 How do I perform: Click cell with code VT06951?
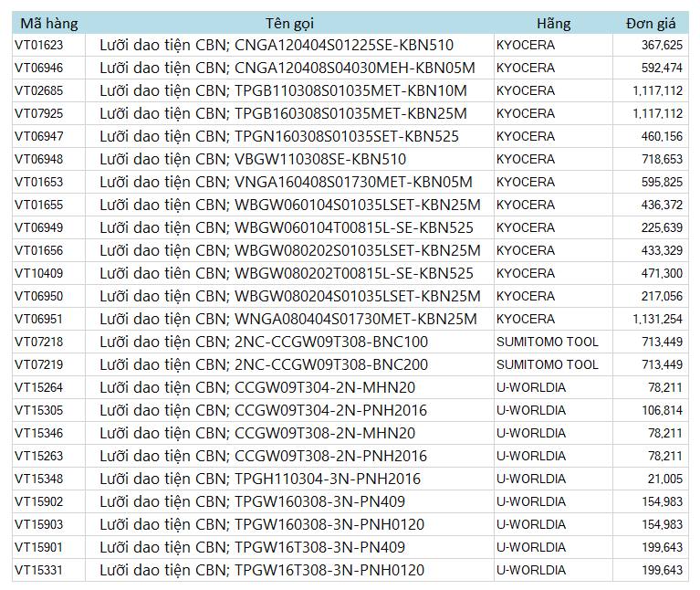coord(49,319)
